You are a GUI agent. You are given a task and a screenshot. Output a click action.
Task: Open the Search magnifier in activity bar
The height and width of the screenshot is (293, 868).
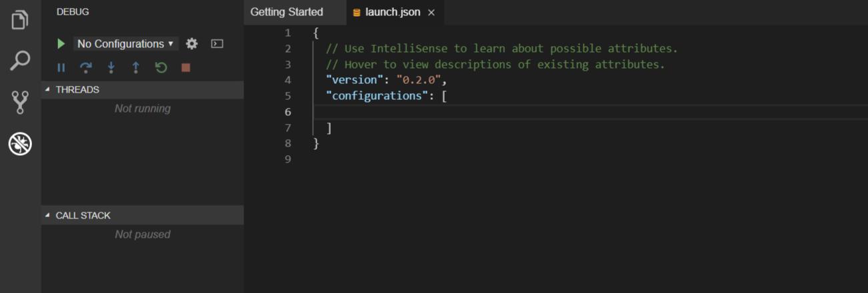coord(20,61)
